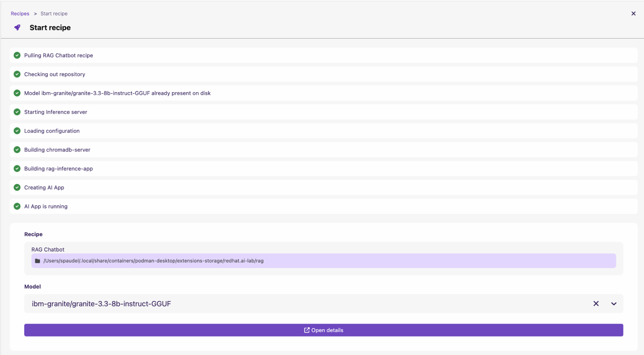Click green checkmark next to Checking out repository
The width and height of the screenshot is (644, 355).
coord(17,74)
